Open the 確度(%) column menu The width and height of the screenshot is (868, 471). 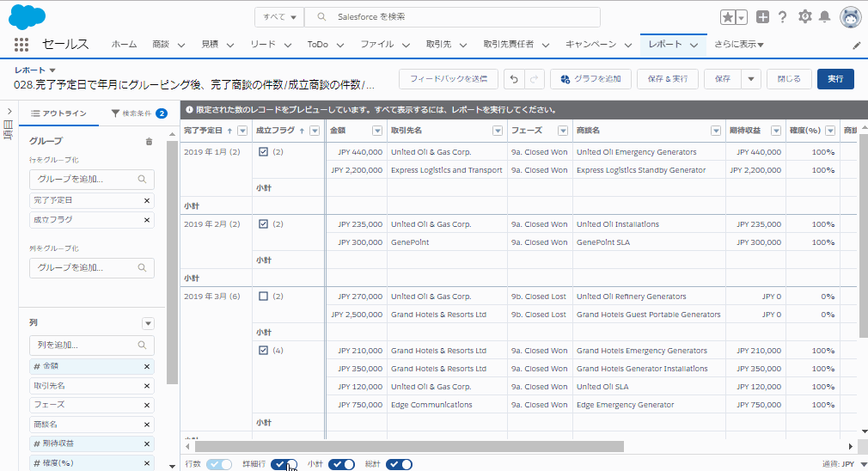point(830,131)
